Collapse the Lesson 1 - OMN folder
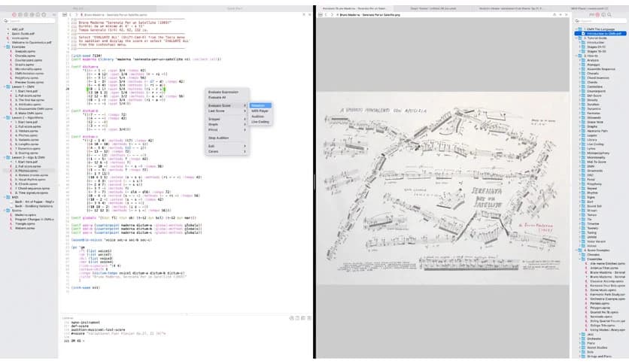629x364 pixels. pos(3,86)
